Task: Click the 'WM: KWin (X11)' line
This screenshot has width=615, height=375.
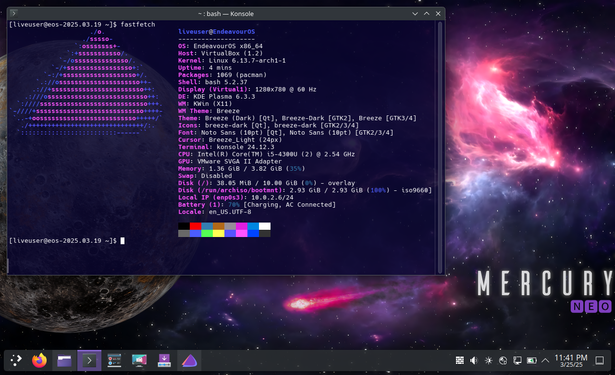Action: tap(205, 104)
